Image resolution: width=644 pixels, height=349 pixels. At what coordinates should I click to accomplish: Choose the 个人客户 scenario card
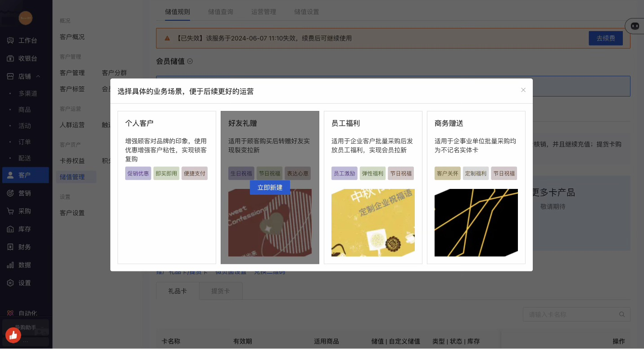(x=167, y=187)
